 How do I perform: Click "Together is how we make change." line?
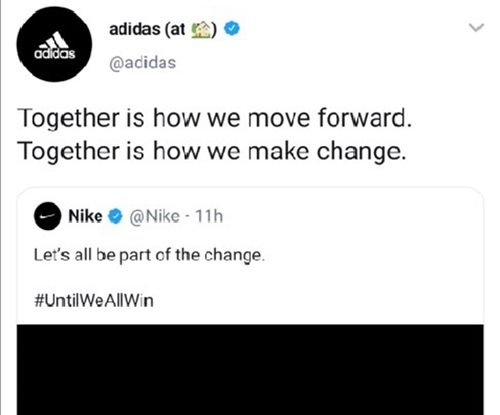(x=212, y=151)
